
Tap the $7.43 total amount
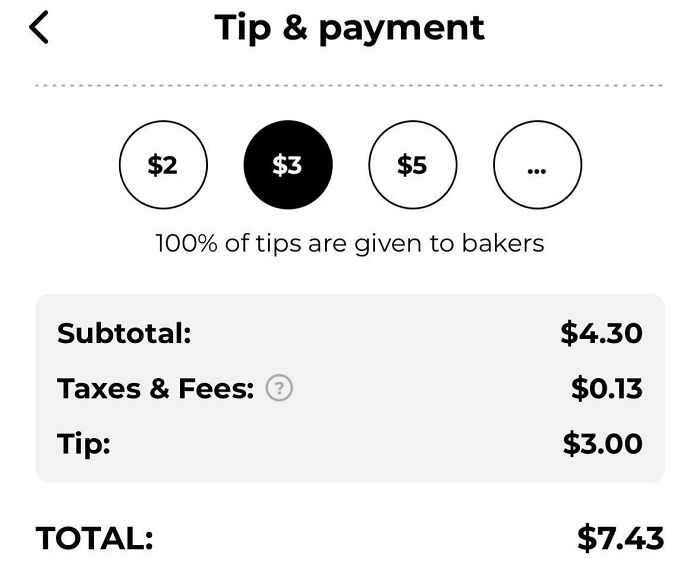(x=620, y=539)
